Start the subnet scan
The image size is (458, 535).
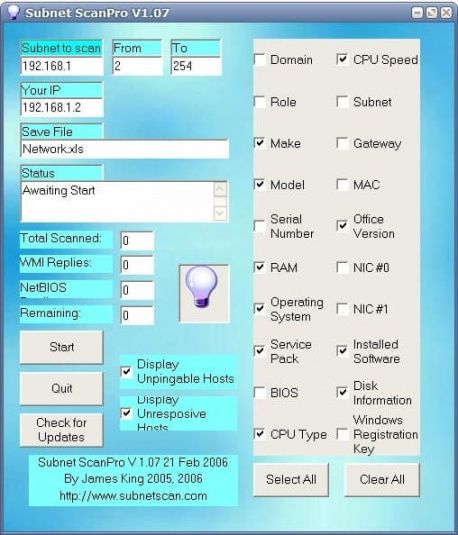tap(61, 347)
